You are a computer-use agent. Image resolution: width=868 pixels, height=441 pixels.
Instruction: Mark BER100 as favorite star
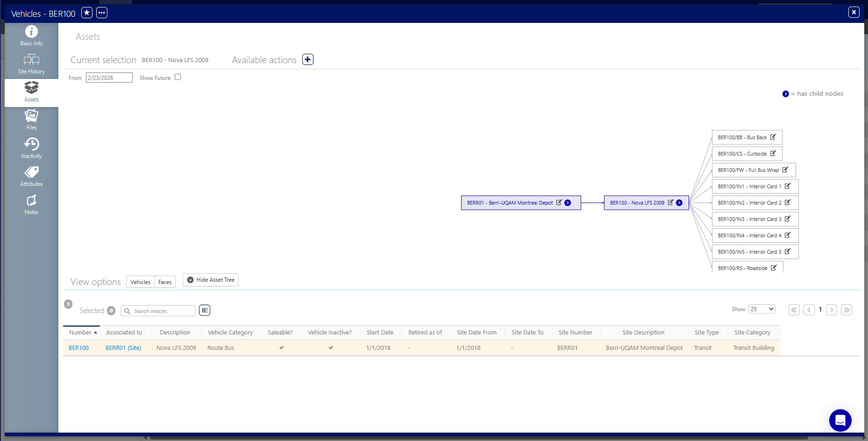(x=87, y=13)
